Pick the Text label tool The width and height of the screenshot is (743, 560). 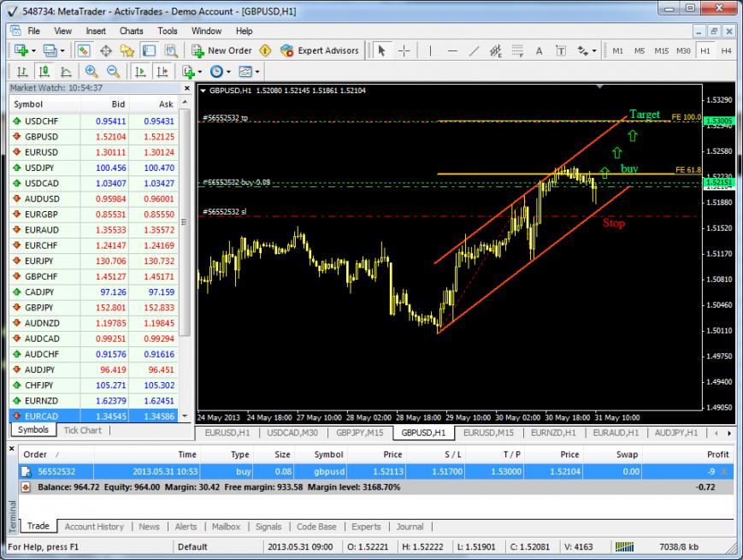pyautogui.click(x=540, y=50)
